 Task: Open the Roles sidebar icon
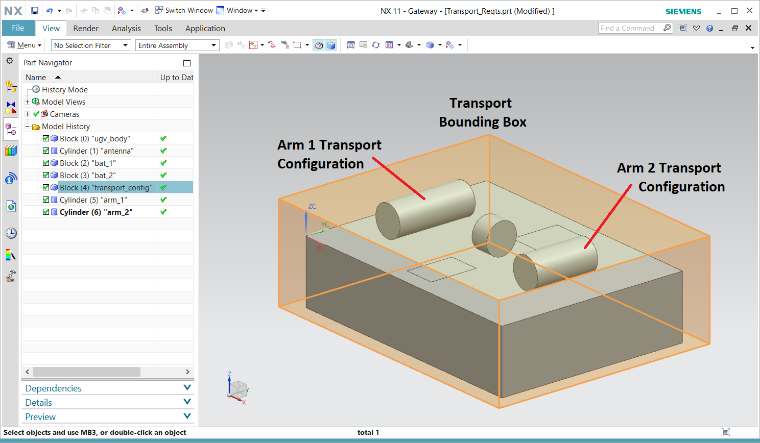click(x=11, y=276)
